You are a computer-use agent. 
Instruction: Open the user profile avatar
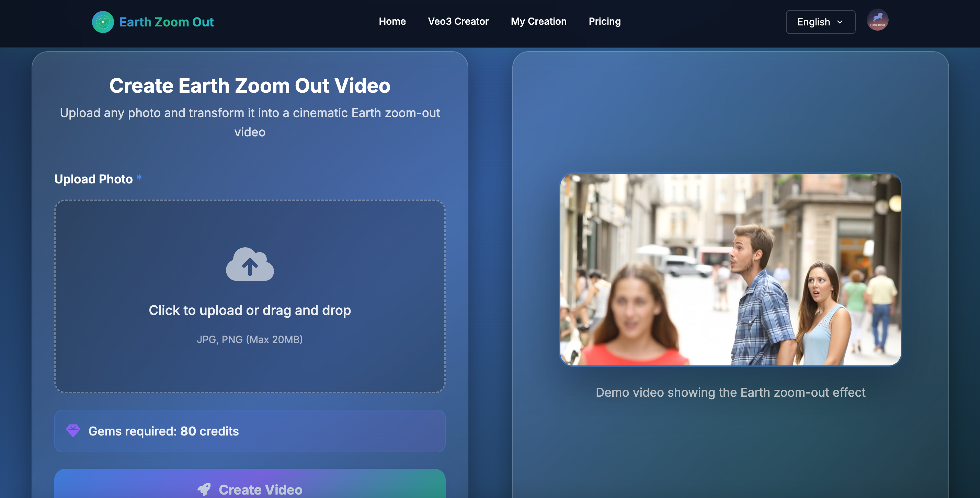(x=877, y=20)
